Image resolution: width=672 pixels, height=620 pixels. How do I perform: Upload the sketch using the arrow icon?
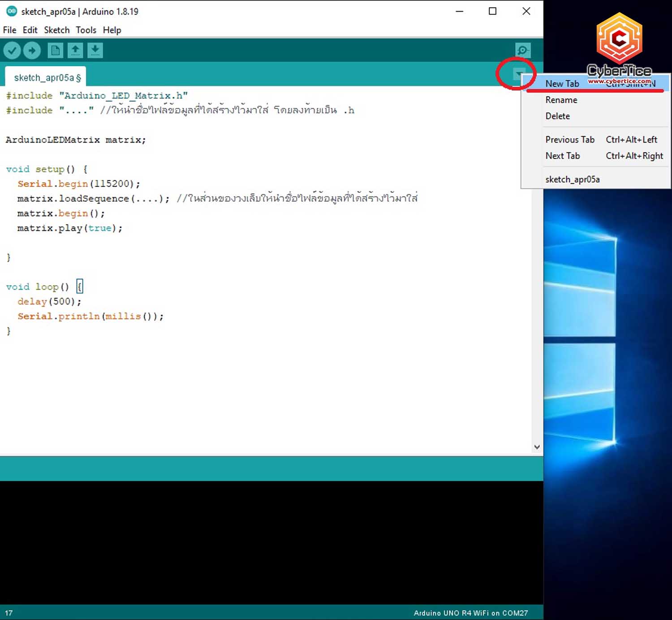pos(31,50)
